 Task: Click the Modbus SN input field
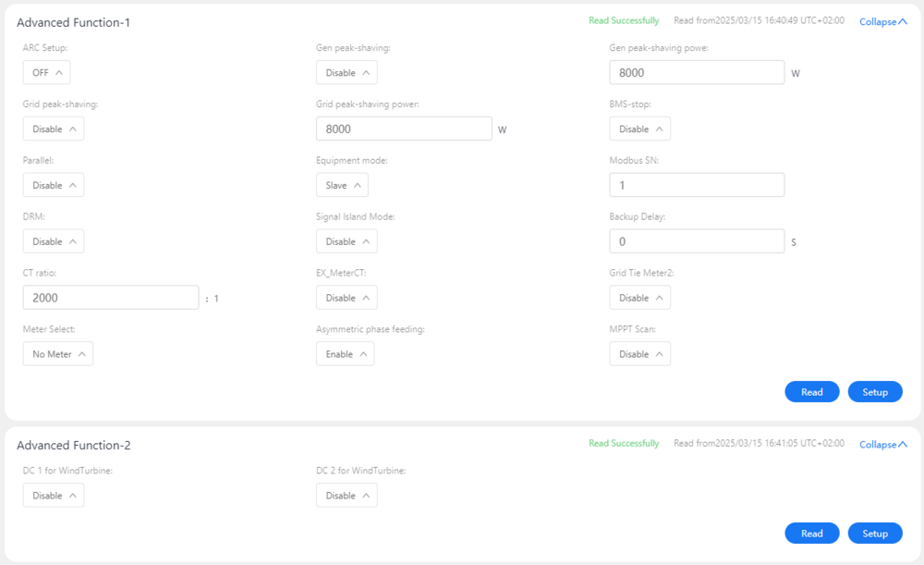(x=697, y=186)
